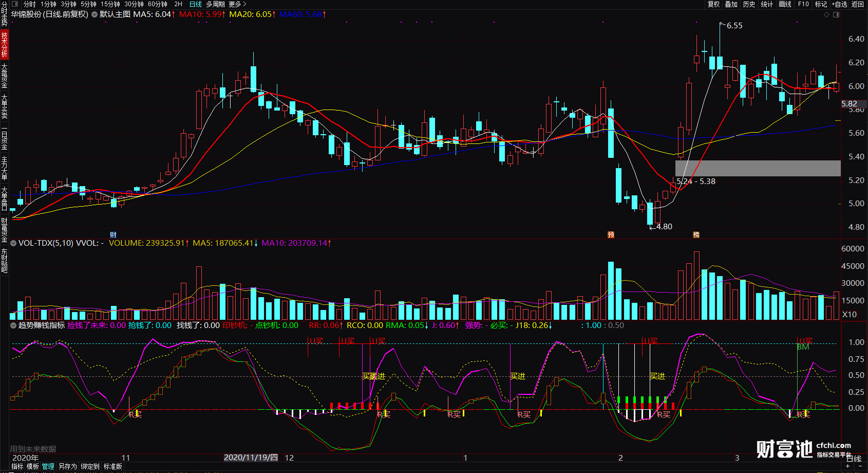
Task: Select the 3分钟 period
Action: (x=68, y=4)
